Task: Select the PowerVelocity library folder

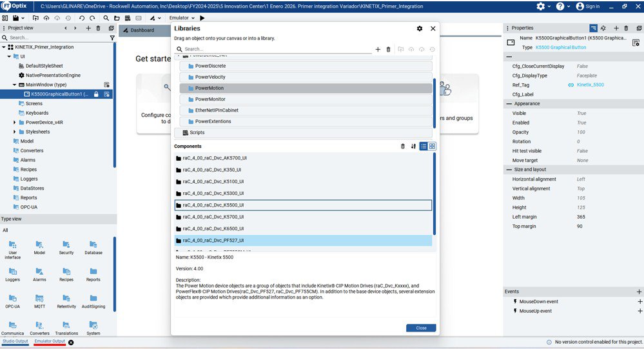Action: click(x=306, y=77)
